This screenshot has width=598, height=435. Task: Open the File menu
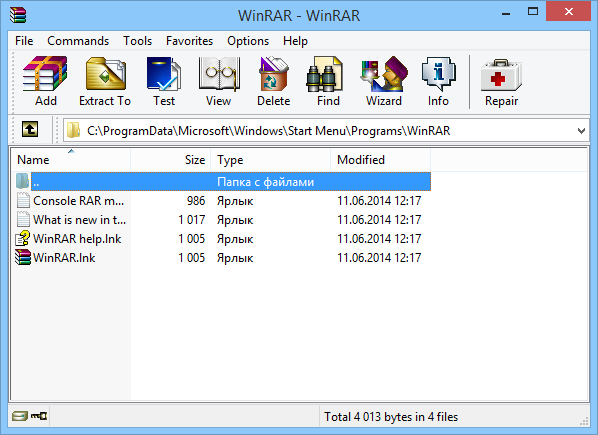point(24,41)
